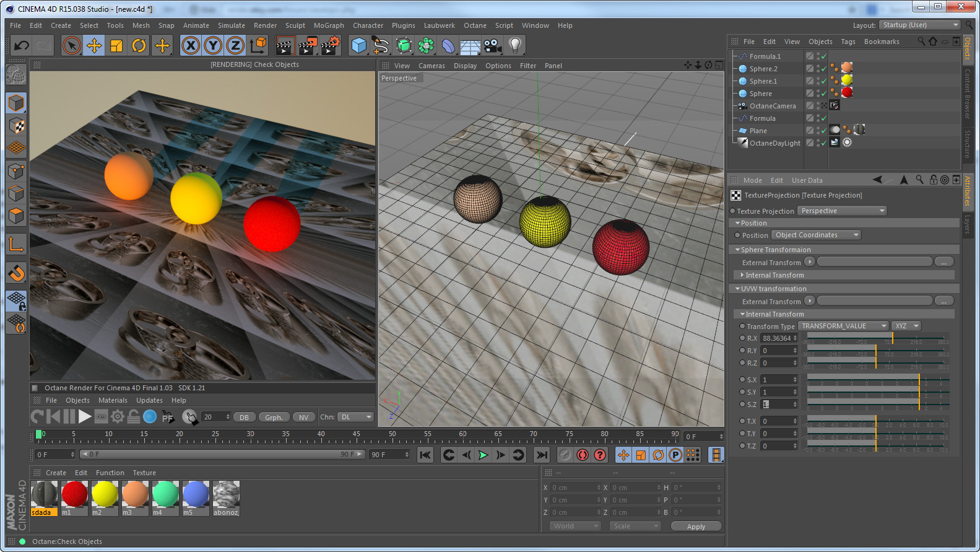Open the MoGraph menu

coord(329,25)
